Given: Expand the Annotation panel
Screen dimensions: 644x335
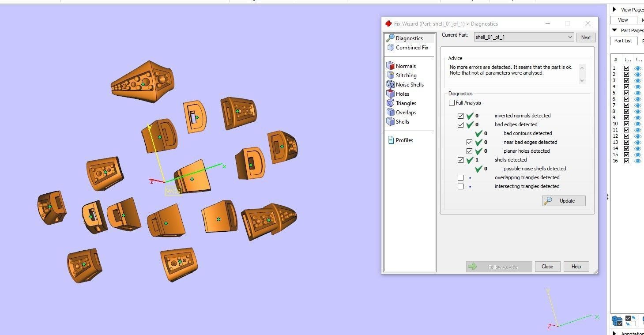Looking at the screenshot, I should [614, 333].
